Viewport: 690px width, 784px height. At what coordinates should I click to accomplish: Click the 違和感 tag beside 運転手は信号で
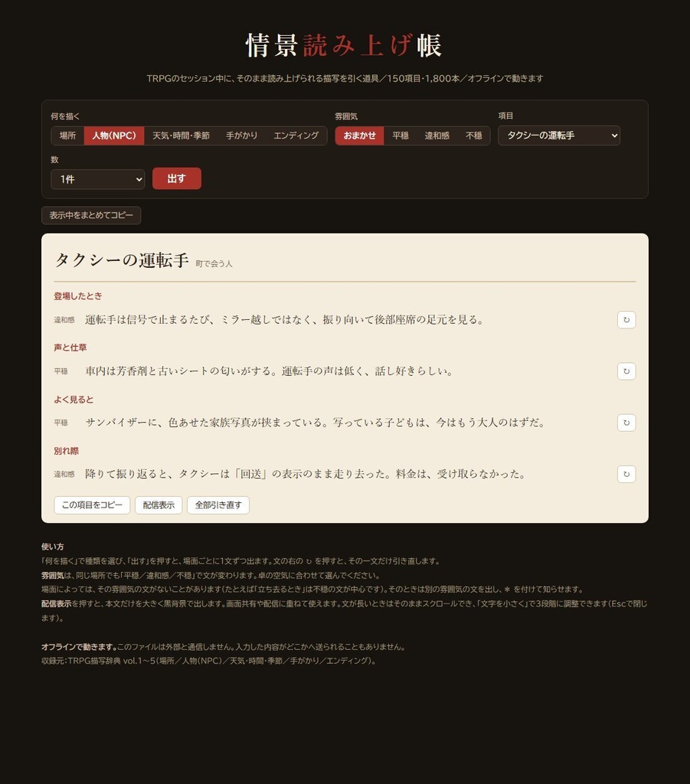[x=64, y=320]
